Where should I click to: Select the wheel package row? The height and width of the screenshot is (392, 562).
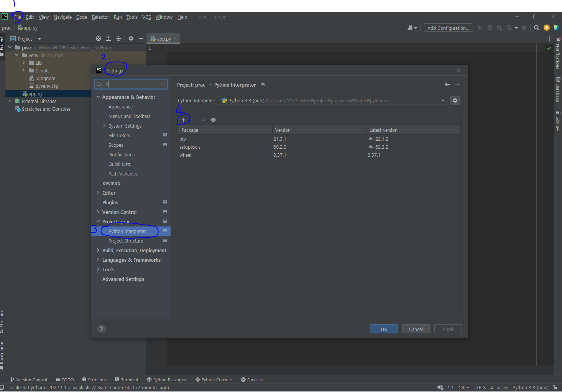click(x=319, y=155)
